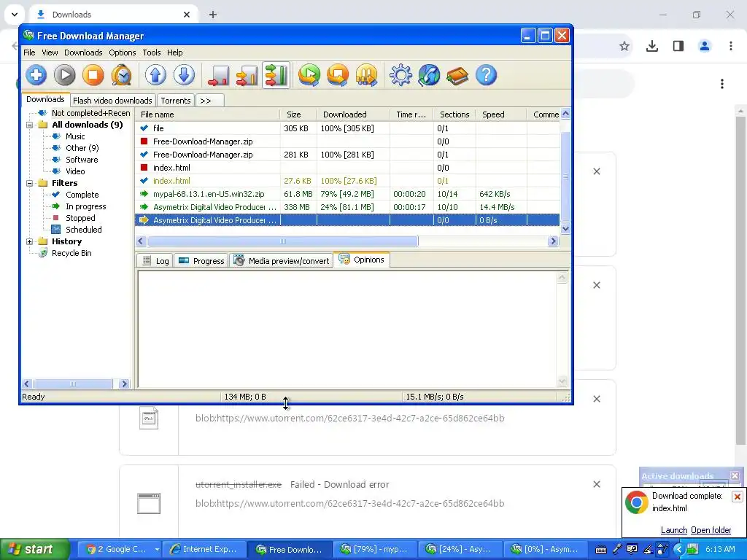This screenshot has width=747, height=560.
Task: Click the download list horizontal scrollbar thumb
Action: [282, 241]
